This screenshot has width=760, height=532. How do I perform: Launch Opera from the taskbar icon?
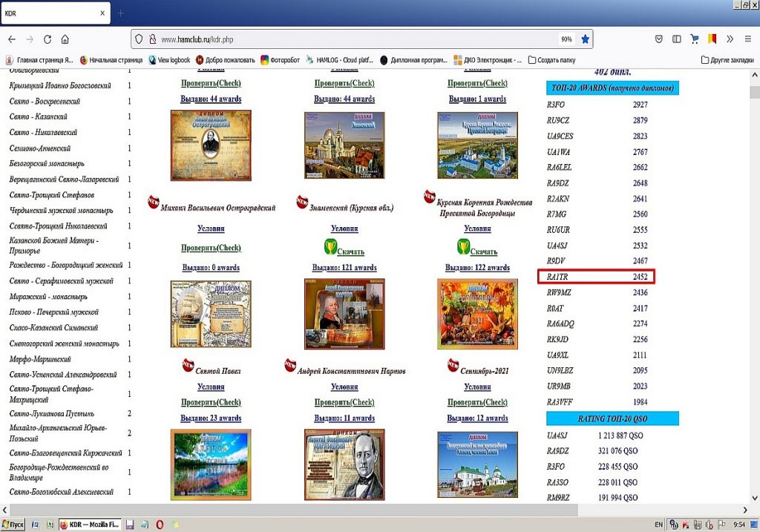[x=160, y=525]
